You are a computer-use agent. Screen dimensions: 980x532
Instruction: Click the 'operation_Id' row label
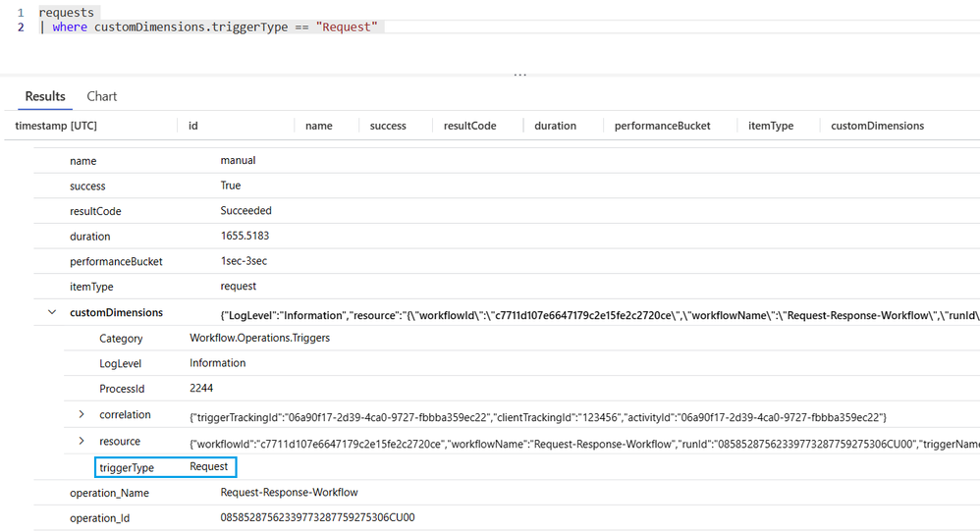[100, 517]
